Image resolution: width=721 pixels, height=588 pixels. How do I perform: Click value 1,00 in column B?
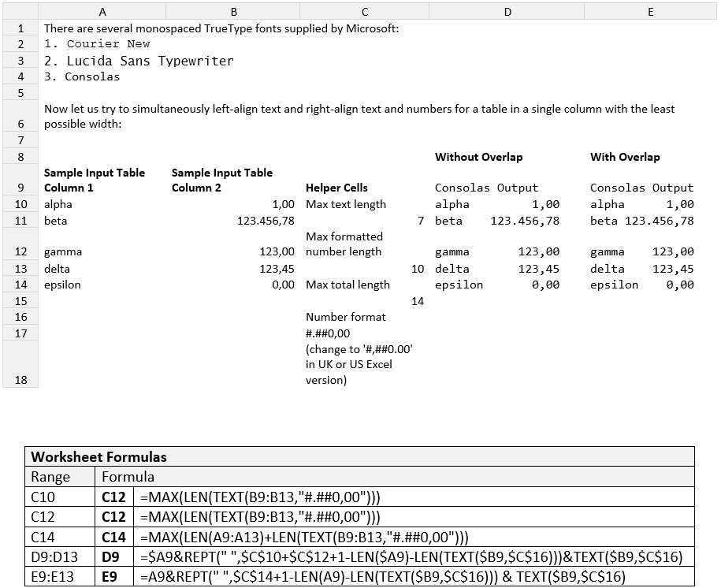point(283,204)
